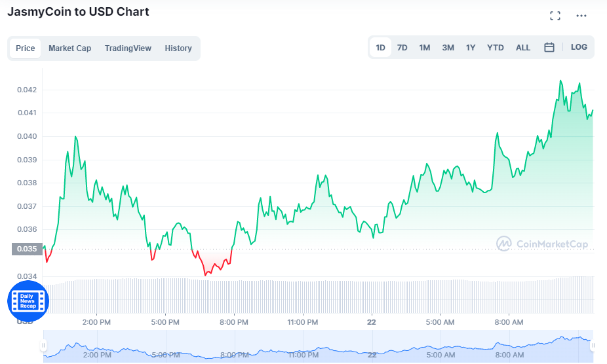Open the calendar date range picker

point(549,47)
